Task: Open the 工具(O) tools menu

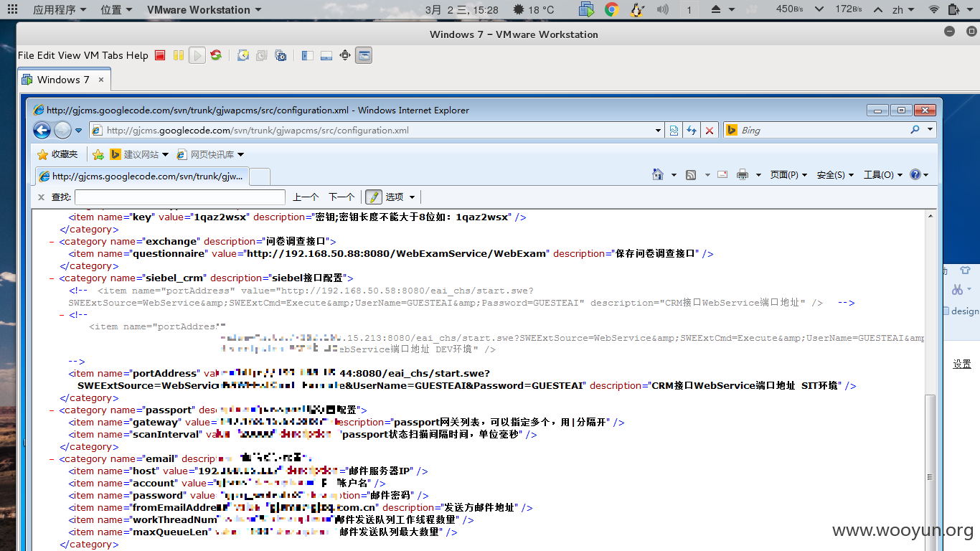Action: tap(883, 174)
